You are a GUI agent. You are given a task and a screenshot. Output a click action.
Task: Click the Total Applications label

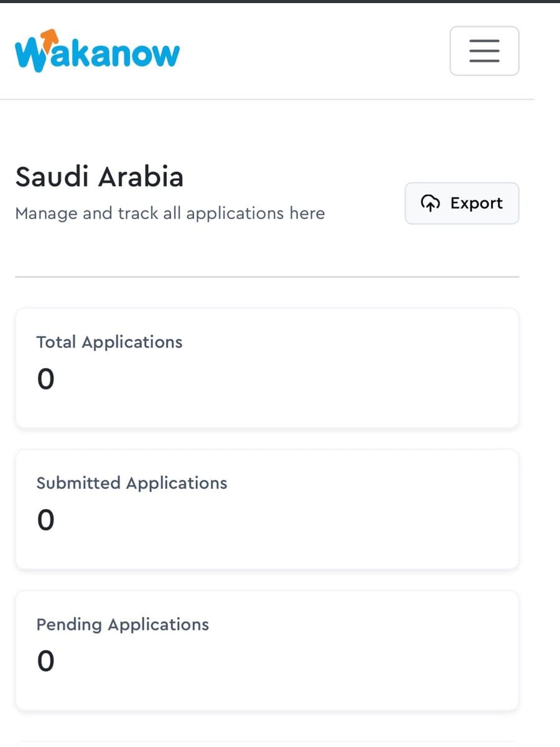click(110, 342)
